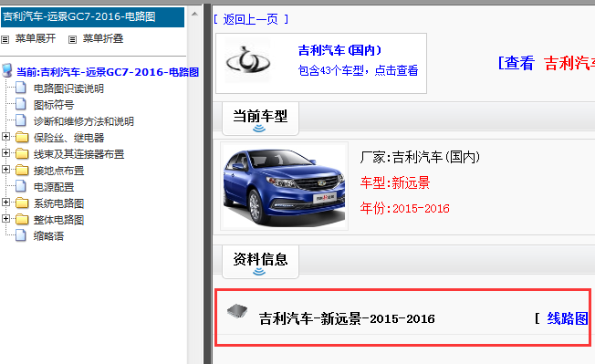Image resolution: width=595 pixels, height=364 pixels.
Task: Click the 菜单折叠 menu option
Action: [103, 38]
